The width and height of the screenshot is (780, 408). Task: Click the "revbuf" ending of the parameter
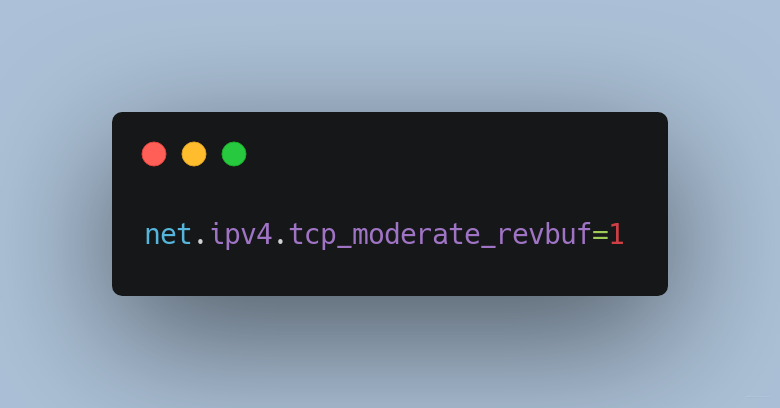(544, 234)
